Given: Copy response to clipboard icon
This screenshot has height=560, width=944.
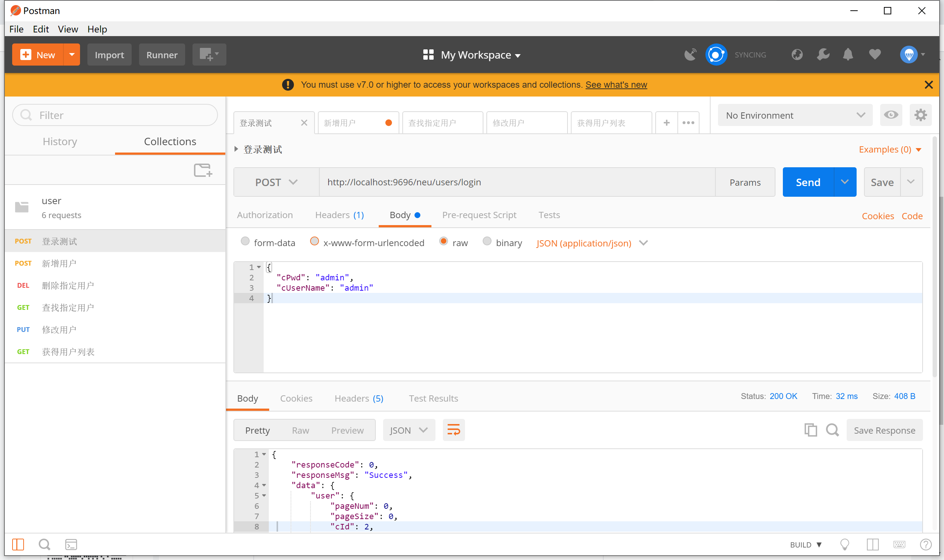Looking at the screenshot, I should coord(811,430).
